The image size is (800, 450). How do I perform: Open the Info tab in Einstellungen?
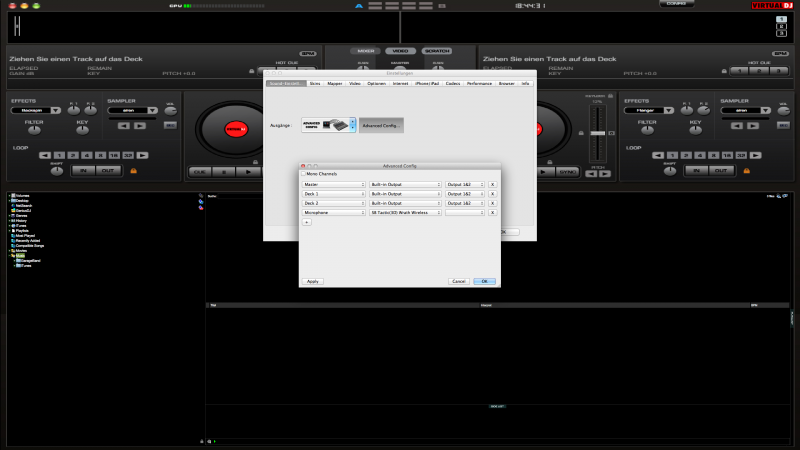tap(525, 83)
